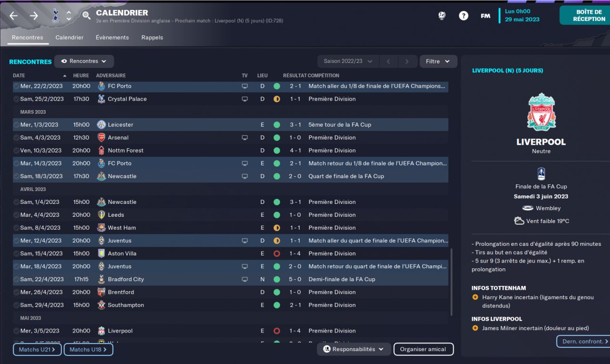Switch to the Rappels tab
This screenshot has width=610, height=364.
point(152,38)
